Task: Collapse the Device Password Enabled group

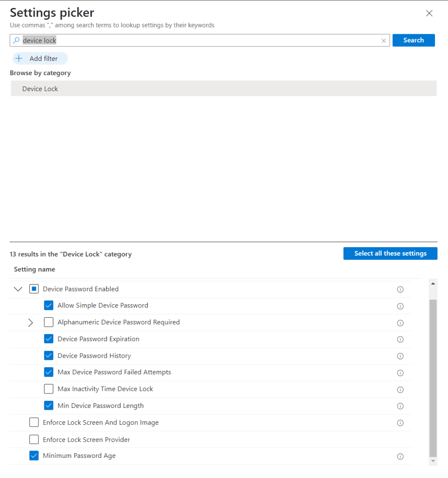Action: 18,289
